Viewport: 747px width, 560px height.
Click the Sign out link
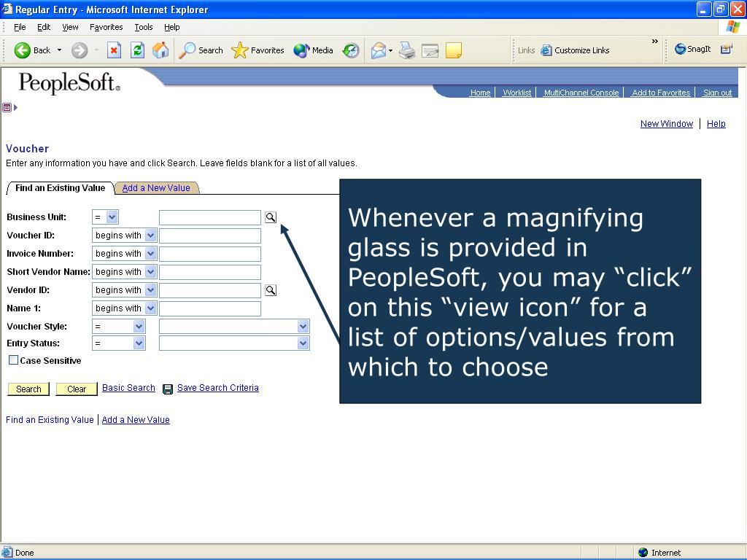(718, 93)
